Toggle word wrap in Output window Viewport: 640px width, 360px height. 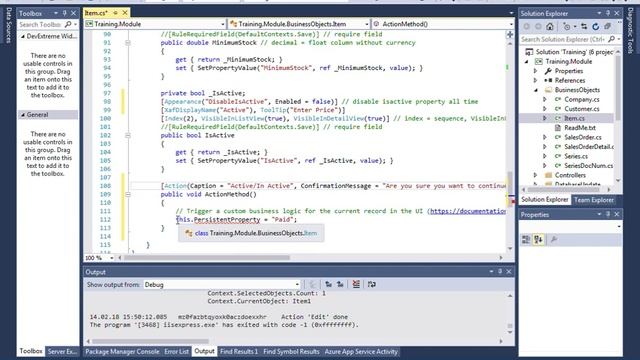point(371,284)
